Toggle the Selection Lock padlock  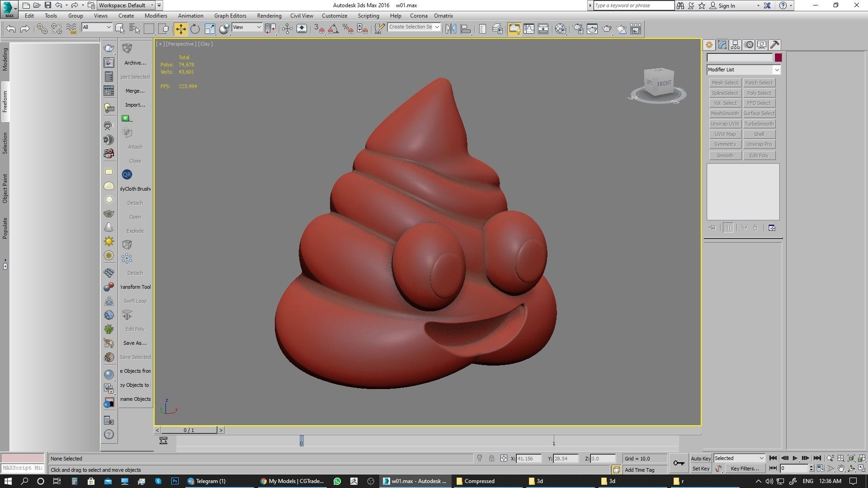tap(491, 458)
